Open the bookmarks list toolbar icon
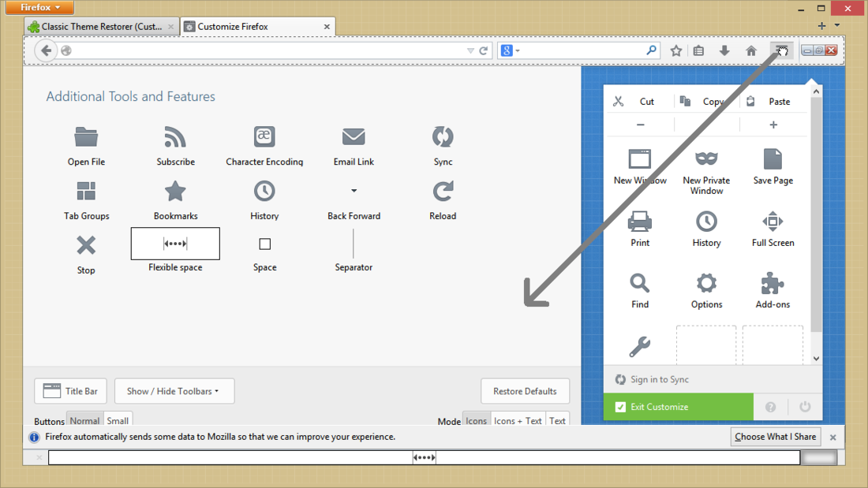The height and width of the screenshot is (488, 868). point(698,51)
